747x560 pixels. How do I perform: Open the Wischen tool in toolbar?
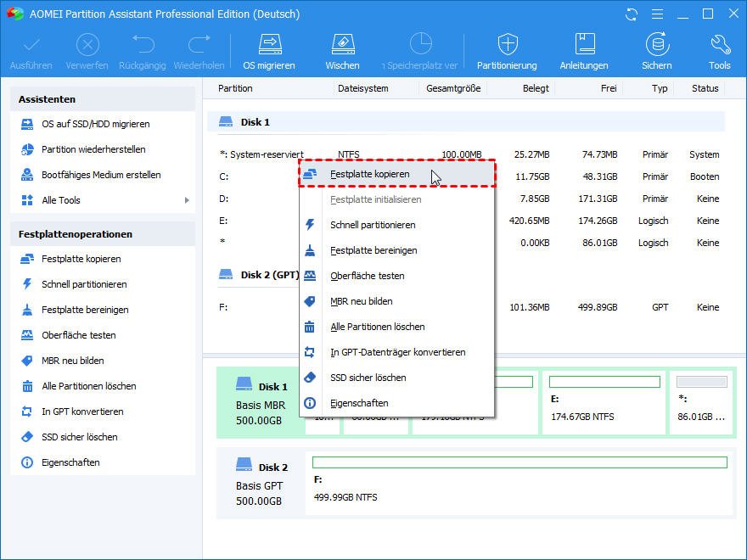click(343, 45)
